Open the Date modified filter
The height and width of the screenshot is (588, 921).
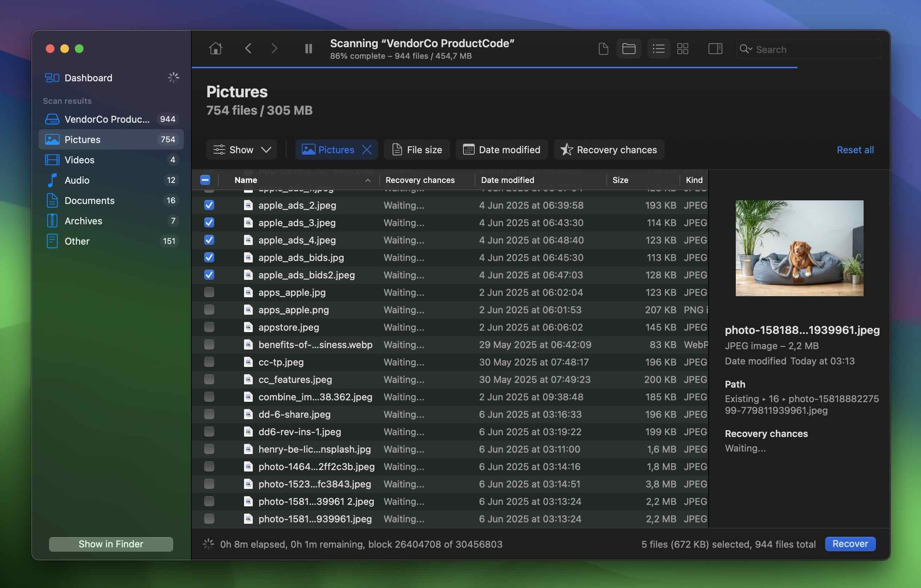point(502,150)
